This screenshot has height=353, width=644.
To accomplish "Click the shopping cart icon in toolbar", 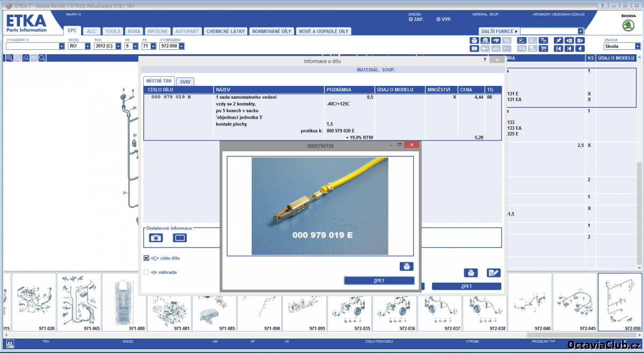I will tap(543, 48).
